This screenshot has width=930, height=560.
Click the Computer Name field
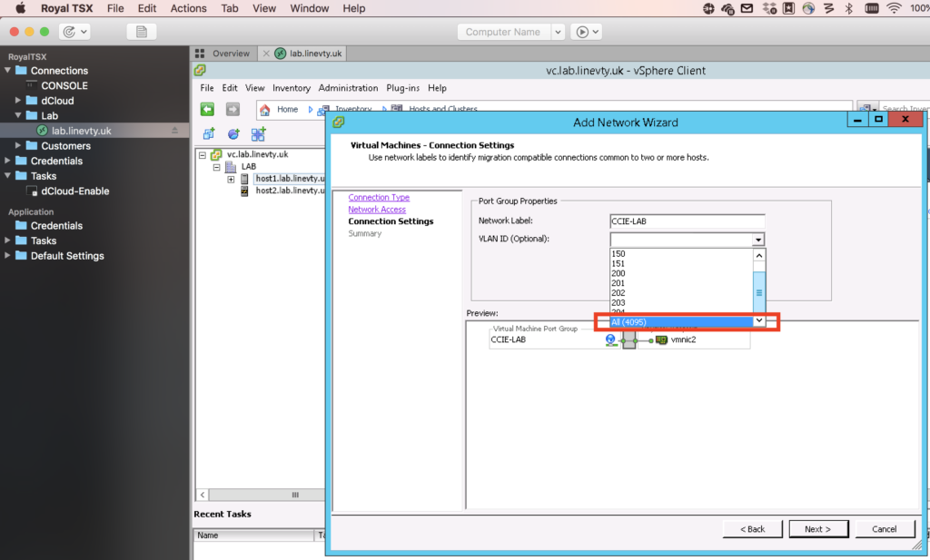click(x=503, y=32)
